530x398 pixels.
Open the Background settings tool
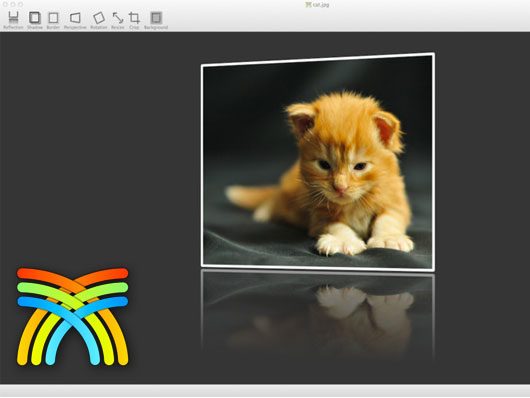click(x=156, y=20)
